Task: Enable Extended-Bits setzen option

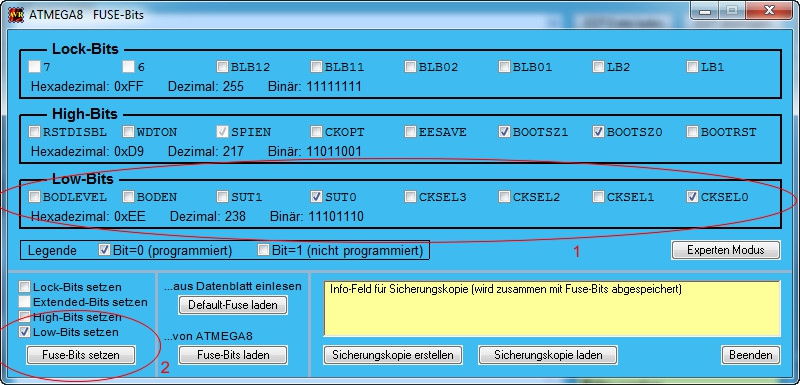Action: click(x=24, y=301)
